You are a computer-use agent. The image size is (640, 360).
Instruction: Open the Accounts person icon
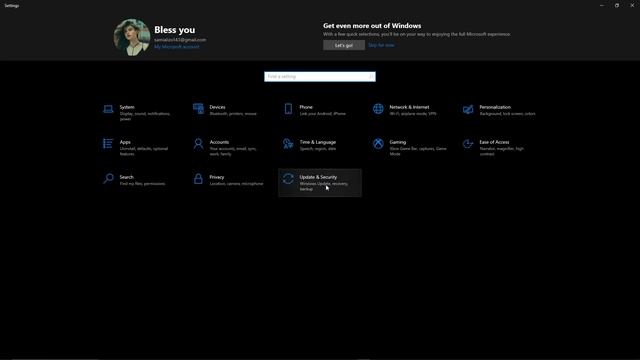pos(198,144)
